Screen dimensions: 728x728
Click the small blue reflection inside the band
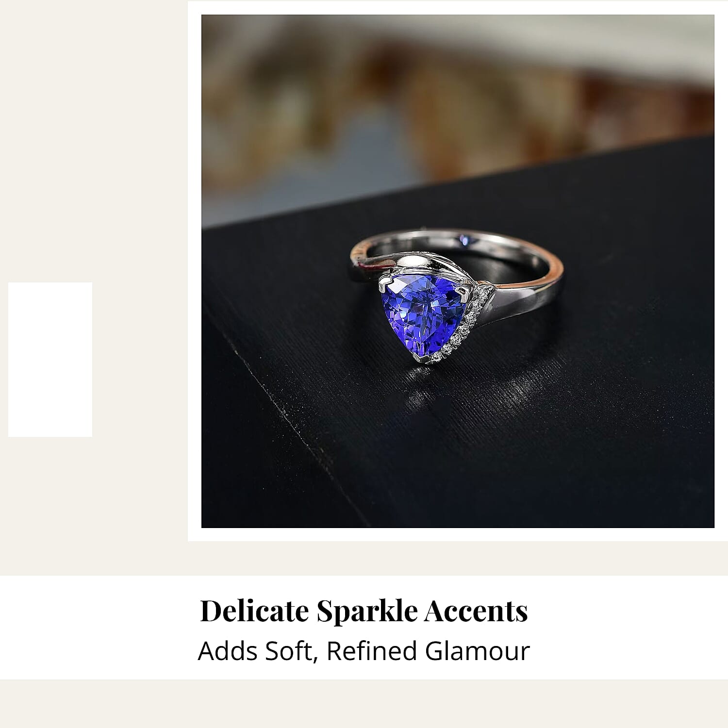[x=464, y=239]
